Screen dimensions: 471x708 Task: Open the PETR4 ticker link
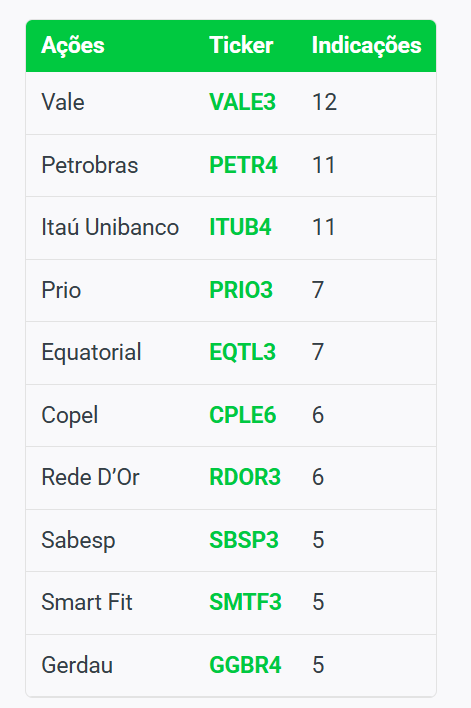243,165
